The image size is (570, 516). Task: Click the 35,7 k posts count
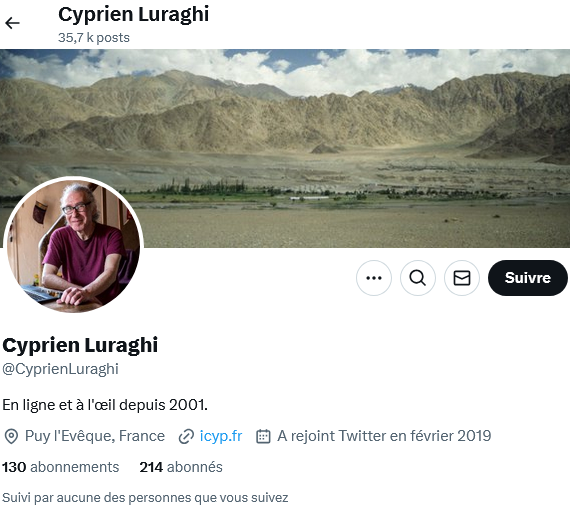click(94, 38)
